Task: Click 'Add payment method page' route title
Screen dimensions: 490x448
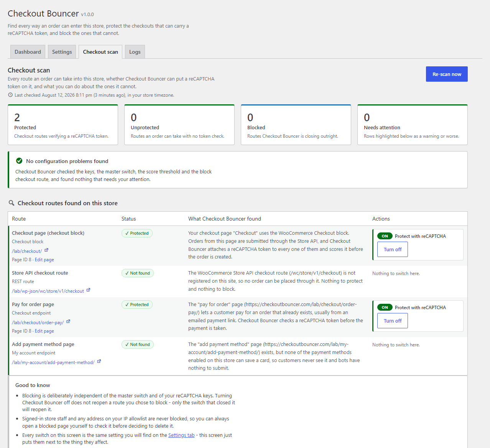Action: [x=43, y=344]
